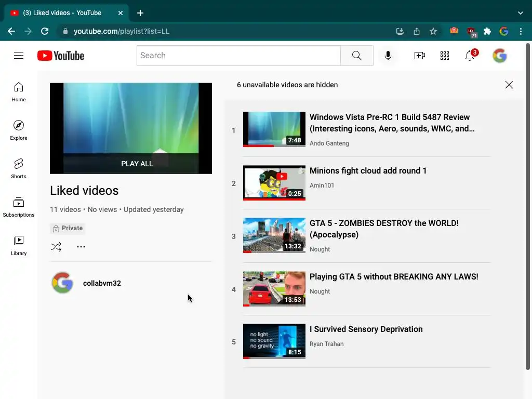This screenshot has height=399, width=532.
Task: Open Nought channel under GTA 5 zombies video
Action: point(320,249)
